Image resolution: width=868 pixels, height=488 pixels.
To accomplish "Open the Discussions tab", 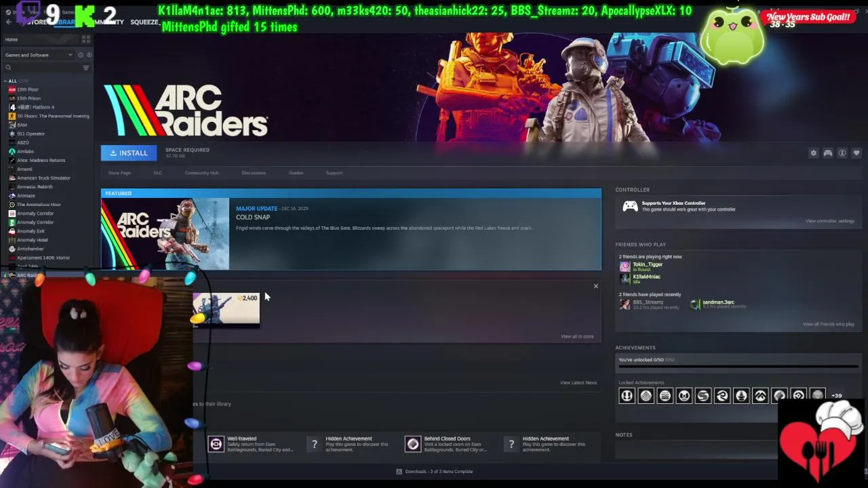I will click(254, 173).
